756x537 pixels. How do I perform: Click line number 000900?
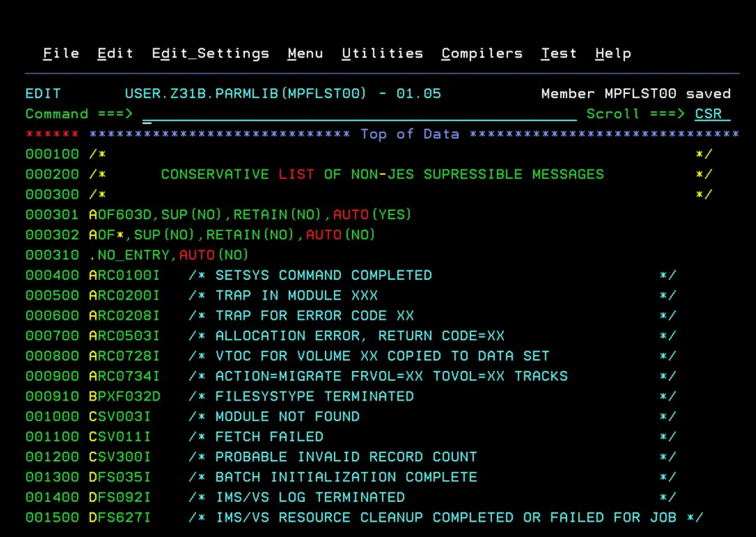coord(52,376)
